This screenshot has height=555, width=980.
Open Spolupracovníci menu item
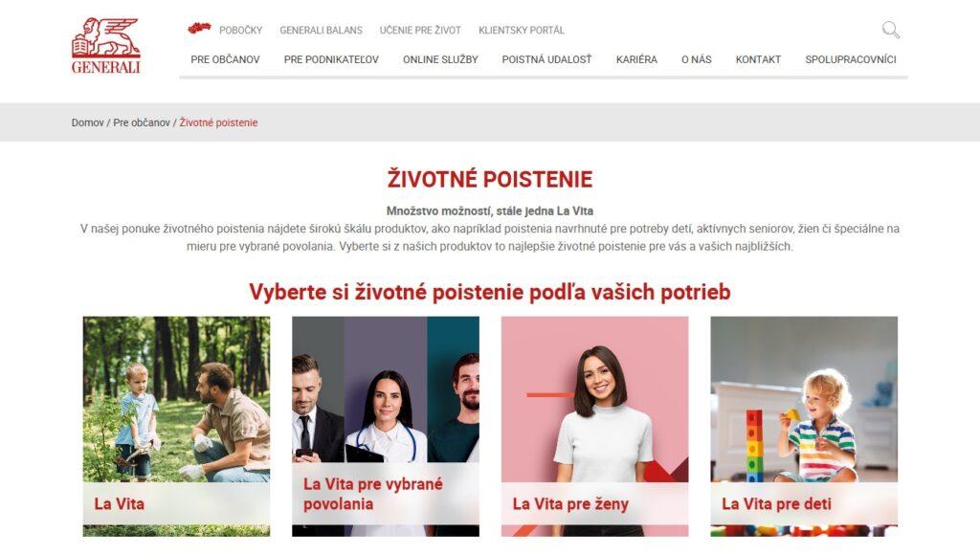click(x=851, y=59)
